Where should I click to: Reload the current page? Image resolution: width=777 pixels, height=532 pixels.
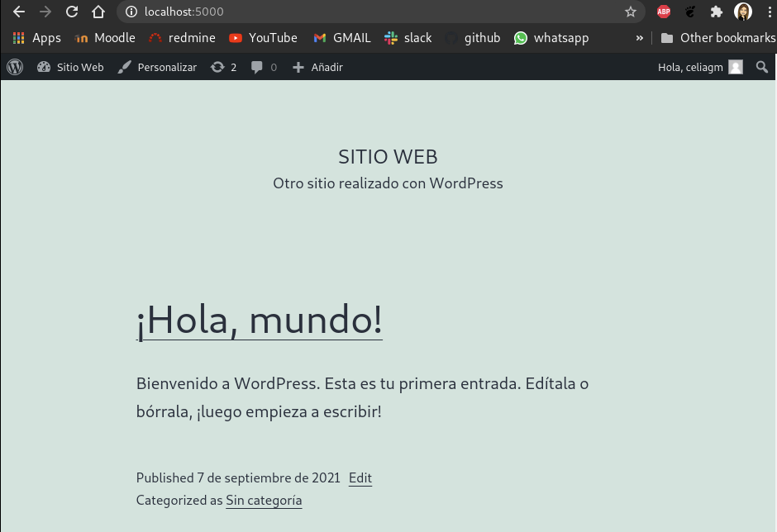[x=72, y=12]
